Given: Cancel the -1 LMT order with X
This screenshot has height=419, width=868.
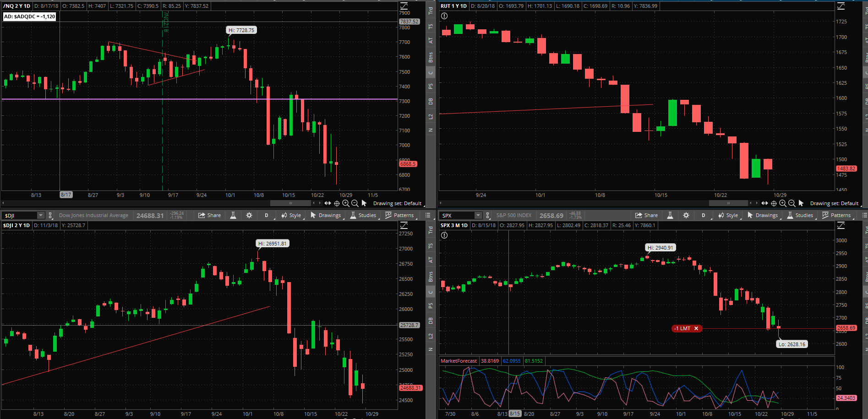Looking at the screenshot, I should click(696, 328).
